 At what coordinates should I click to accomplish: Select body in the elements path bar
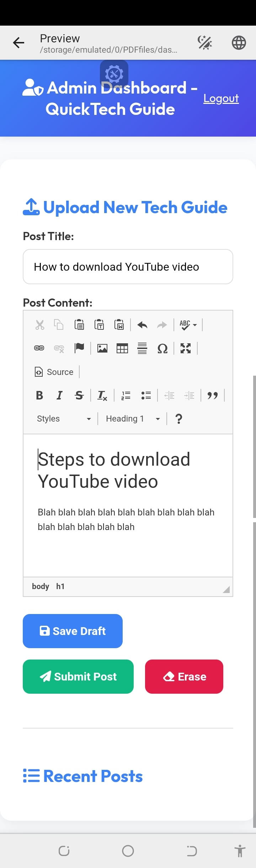coord(40,586)
